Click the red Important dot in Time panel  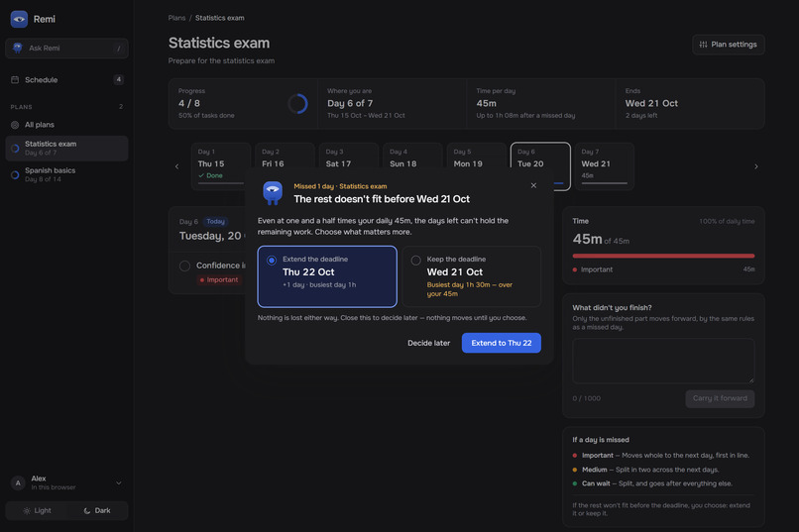(x=575, y=269)
